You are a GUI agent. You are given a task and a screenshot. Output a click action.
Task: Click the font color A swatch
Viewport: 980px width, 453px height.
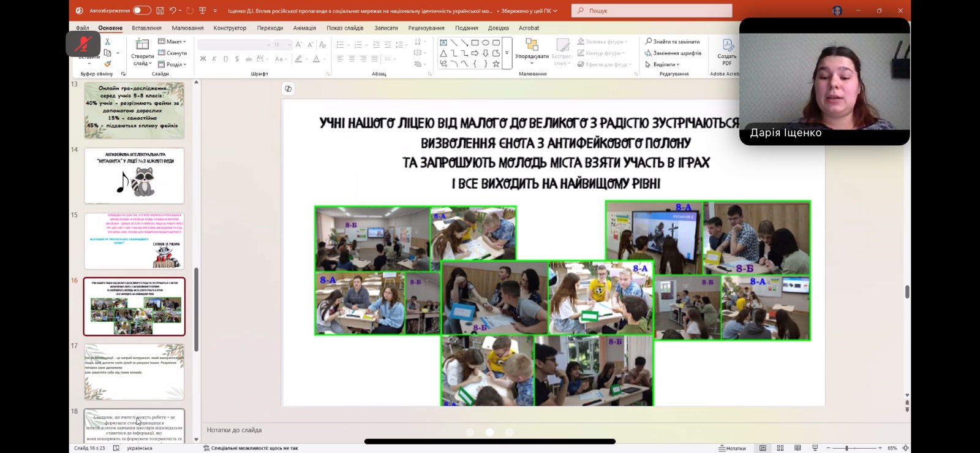(x=317, y=59)
